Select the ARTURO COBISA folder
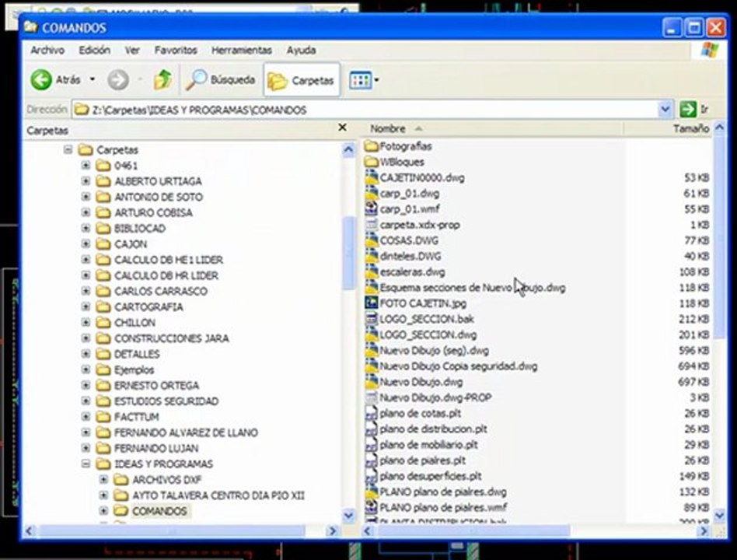The height and width of the screenshot is (560, 737). click(153, 212)
